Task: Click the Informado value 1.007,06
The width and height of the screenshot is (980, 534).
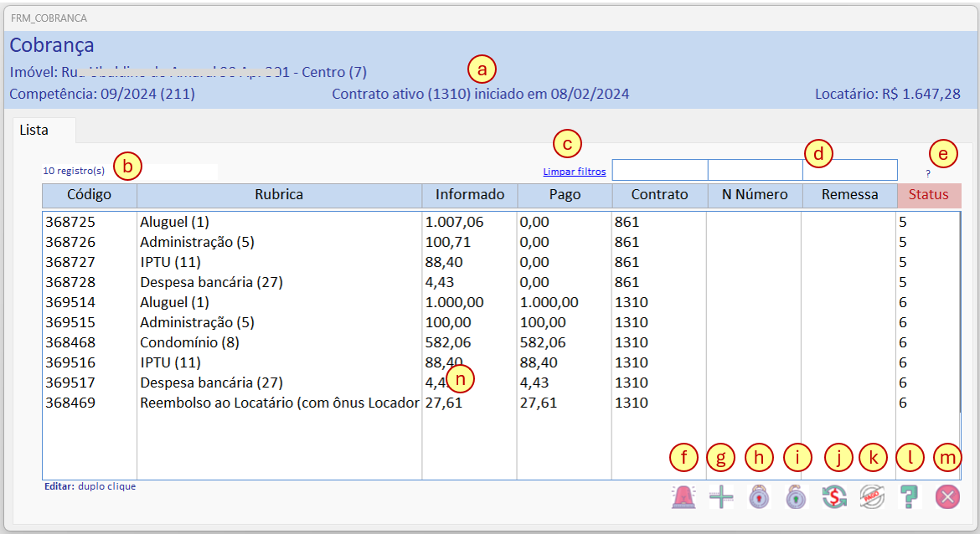Action: [x=454, y=223]
